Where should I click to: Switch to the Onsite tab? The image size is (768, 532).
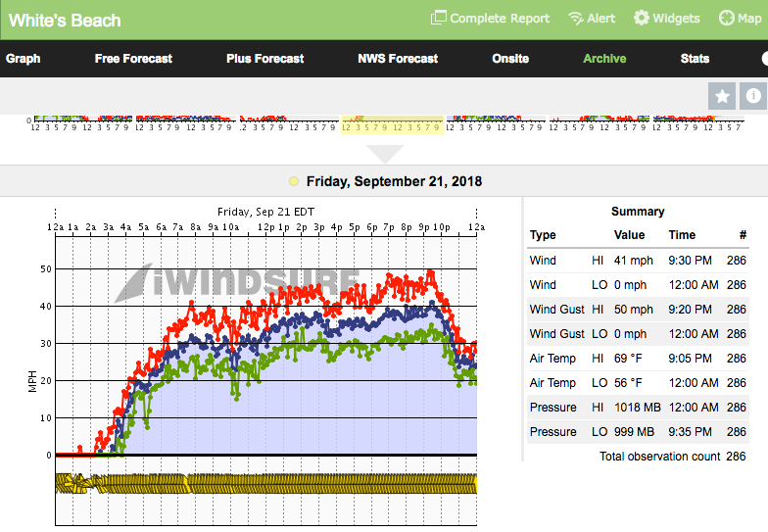coord(510,59)
